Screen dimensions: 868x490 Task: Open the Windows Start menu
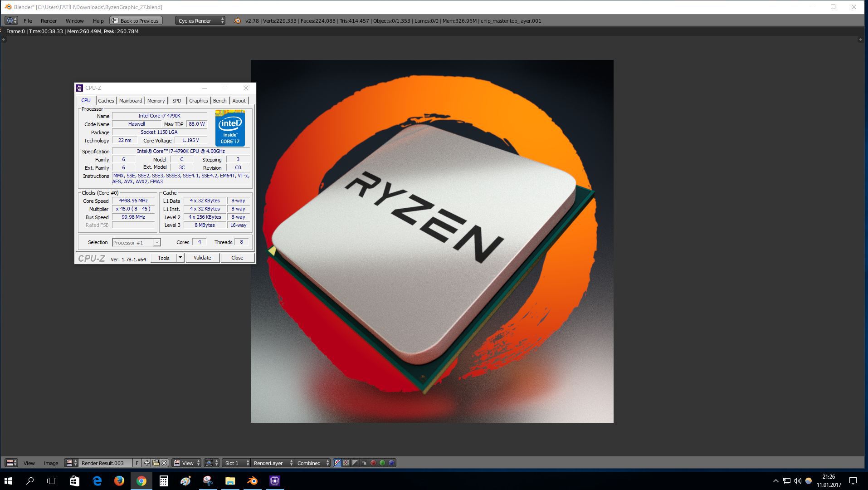tap(8, 481)
